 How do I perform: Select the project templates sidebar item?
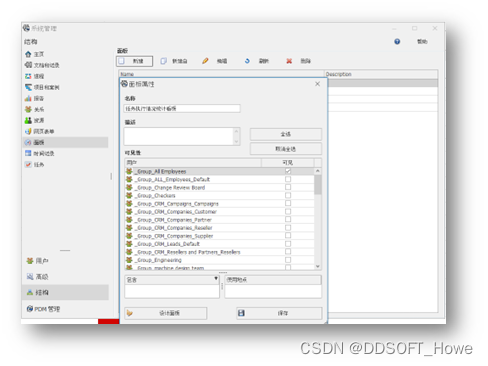point(42,87)
